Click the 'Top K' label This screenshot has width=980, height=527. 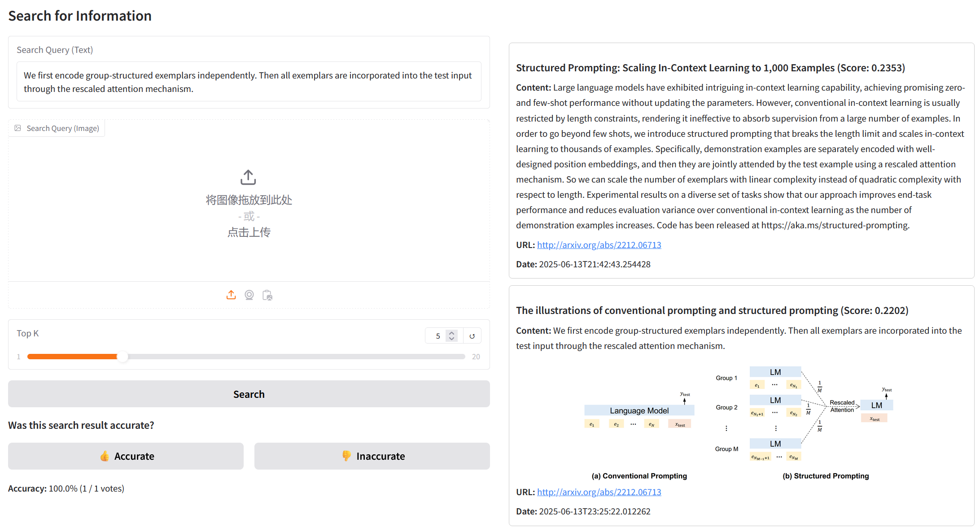tap(28, 333)
